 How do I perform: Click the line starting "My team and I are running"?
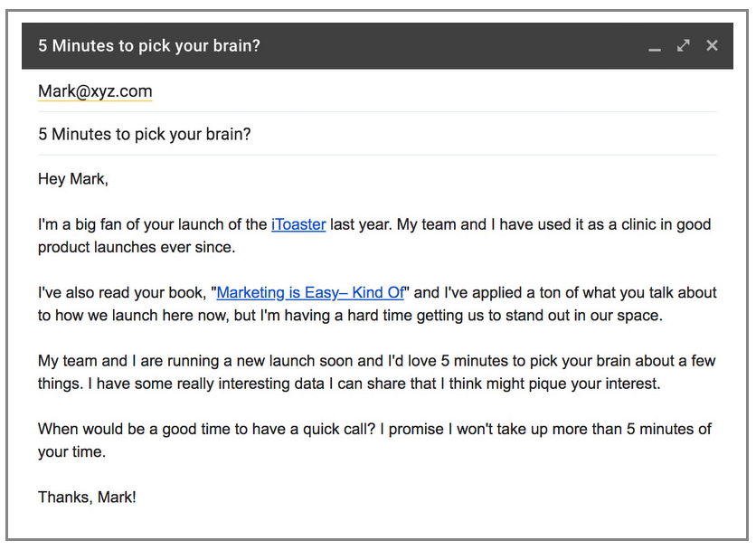[376, 361]
